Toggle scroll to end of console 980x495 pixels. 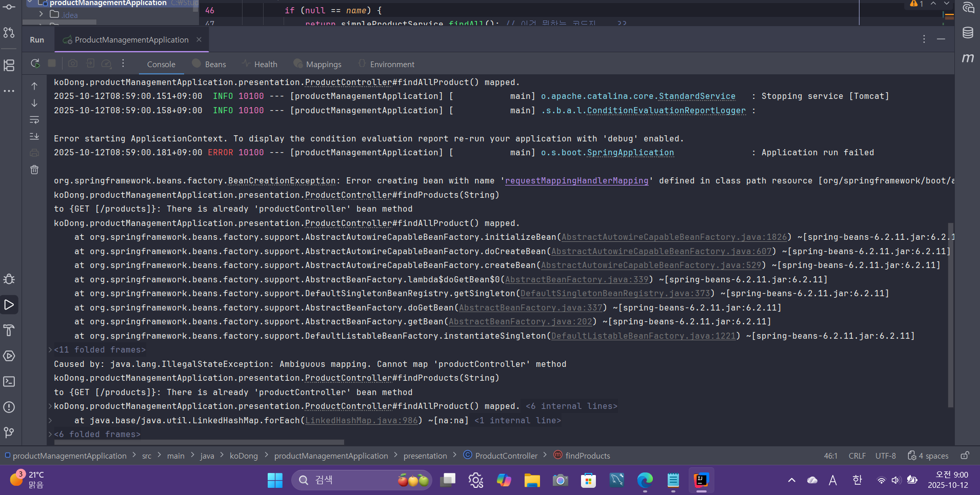coord(34,136)
